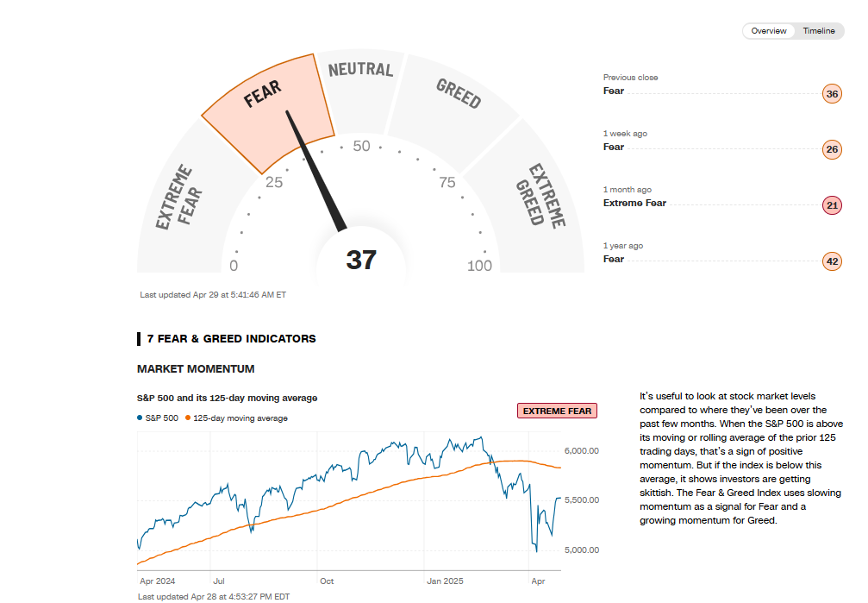
Task: Click the red Extreme Fear indicator badge
Action: [557, 411]
